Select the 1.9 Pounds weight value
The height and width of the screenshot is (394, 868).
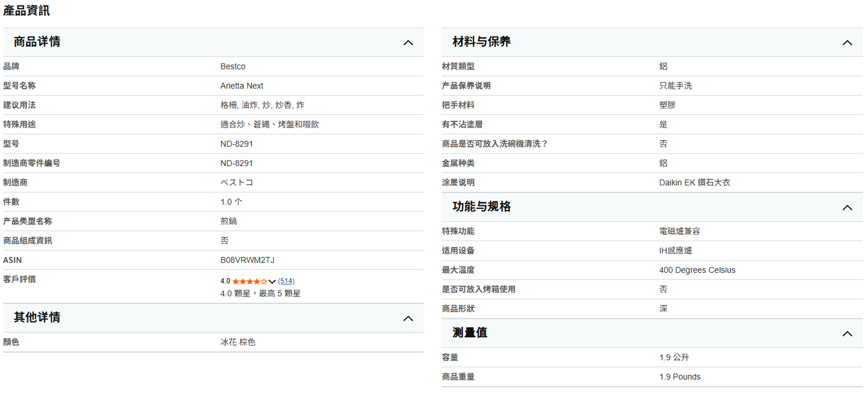680,377
